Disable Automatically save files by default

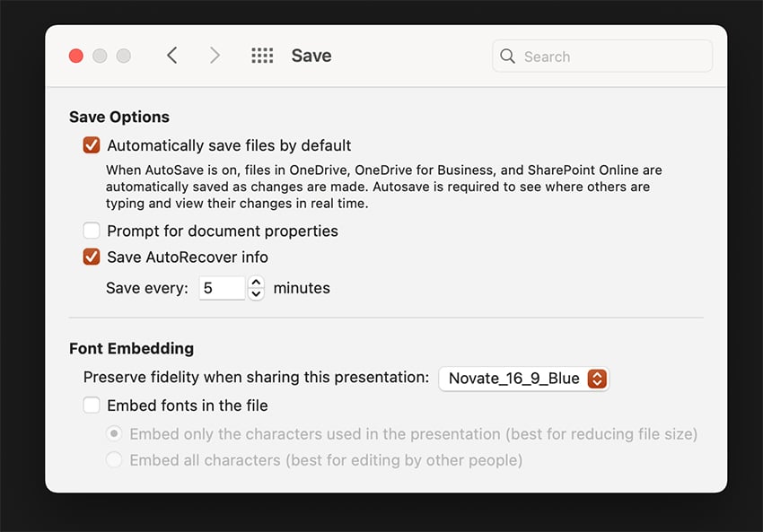click(92, 145)
